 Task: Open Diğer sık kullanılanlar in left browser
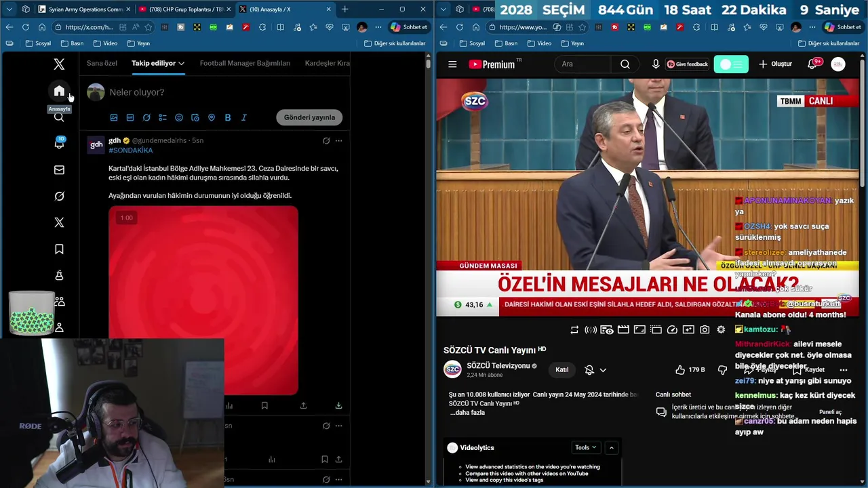pos(395,43)
